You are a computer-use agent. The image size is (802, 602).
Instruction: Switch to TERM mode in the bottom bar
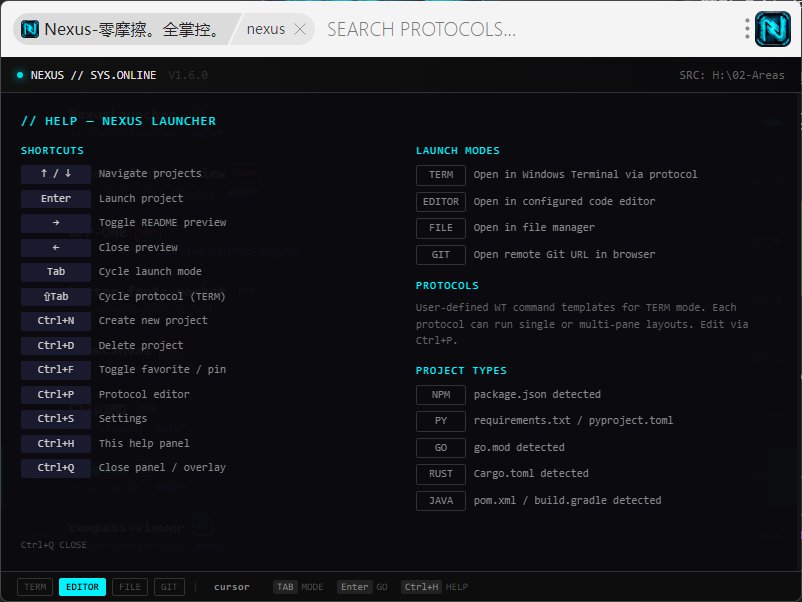click(x=36, y=587)
